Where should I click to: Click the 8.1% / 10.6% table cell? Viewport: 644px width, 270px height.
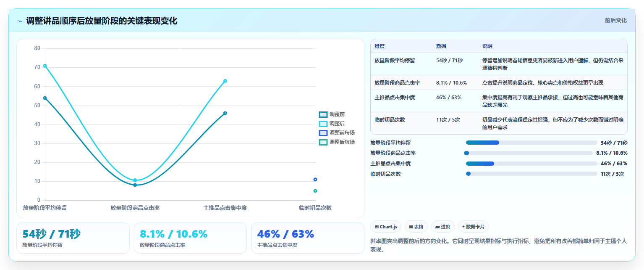tap(451, 83)
